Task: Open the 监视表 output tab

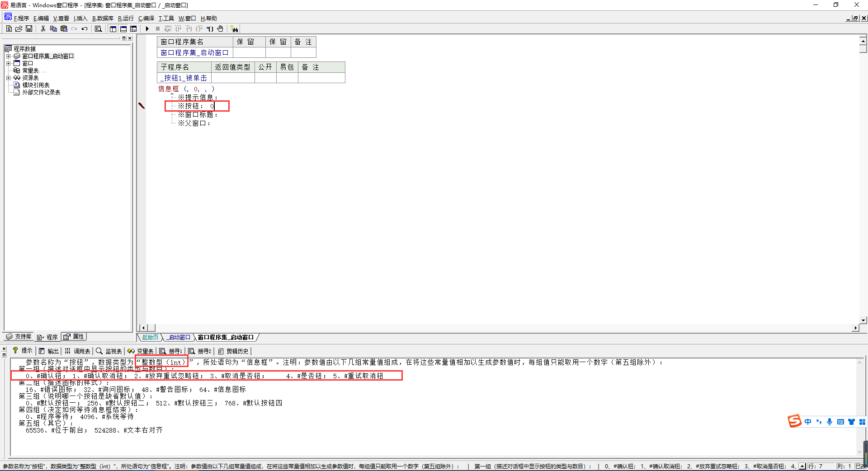Action: tap(109, 351)
